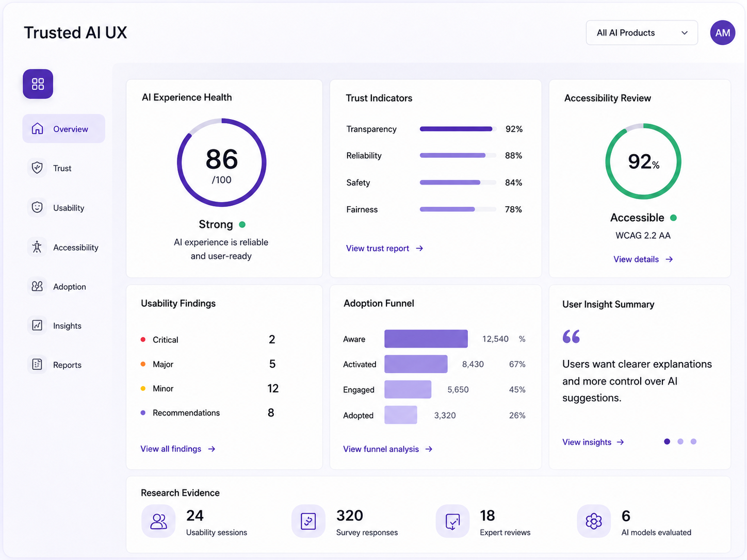Screen dimensions: 747x560
Task: Click the Adoption people icon
Action: [37, 286]
